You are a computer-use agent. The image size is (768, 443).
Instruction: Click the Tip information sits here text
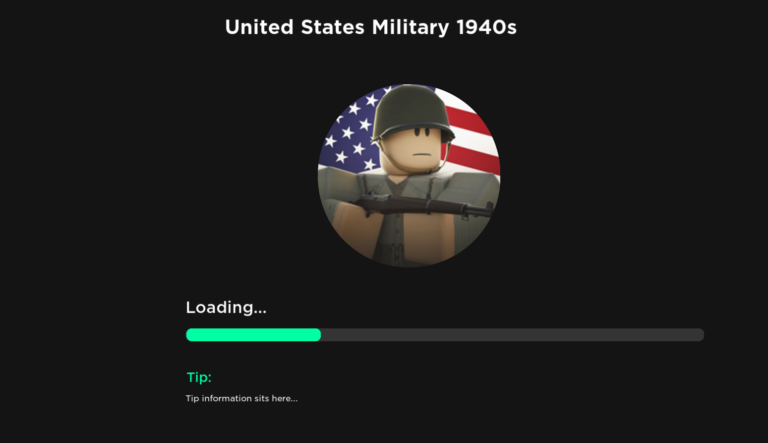coord(241,398)
